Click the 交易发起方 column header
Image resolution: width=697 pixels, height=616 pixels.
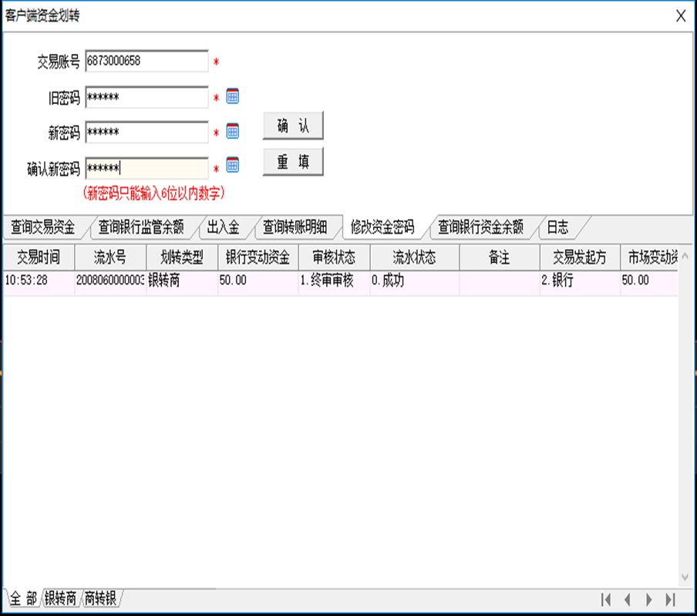pos(580,258)
